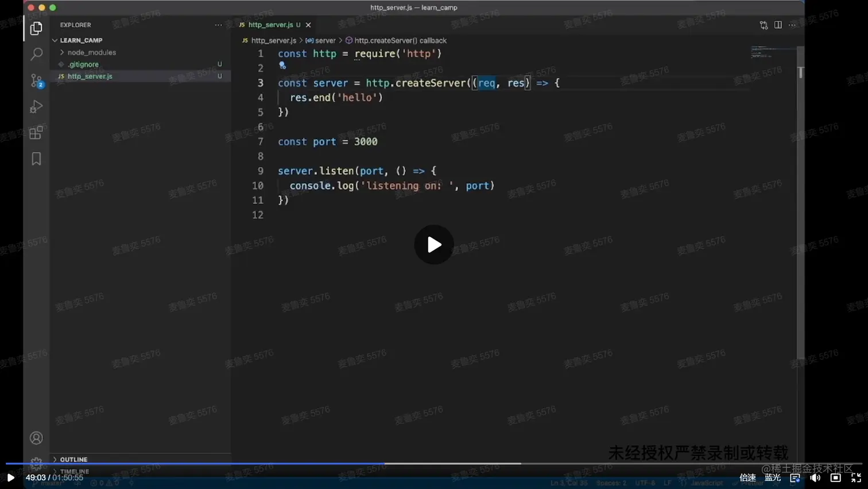Image resolution: width=868 pixels, height=489 pixels.
Task: Expand the OUTLINE section
Action: pos(140,460)
